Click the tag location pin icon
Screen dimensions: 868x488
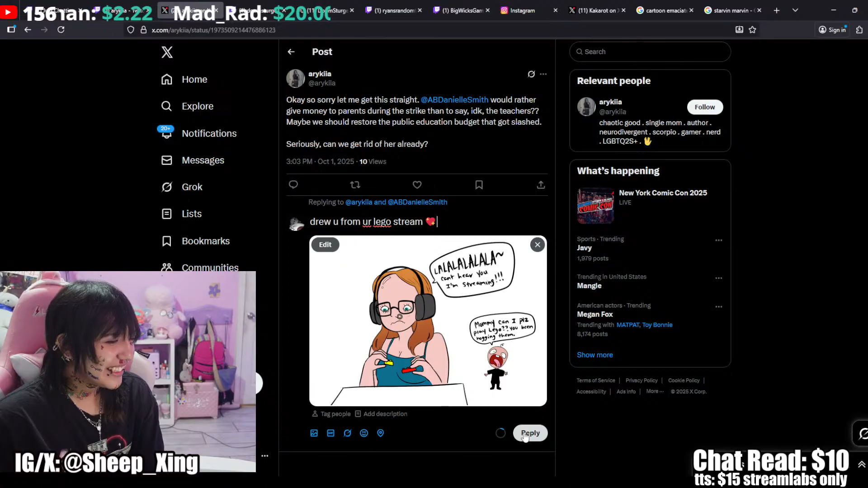click(x=381, y=433)
